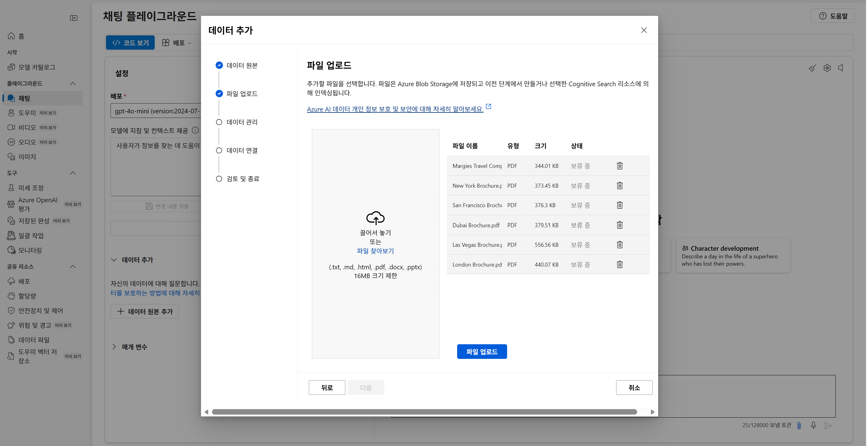The width and height of the screenshot is (868, 446).
Task: Click the speaker icon in chat panel
Action: pos(841,68)
